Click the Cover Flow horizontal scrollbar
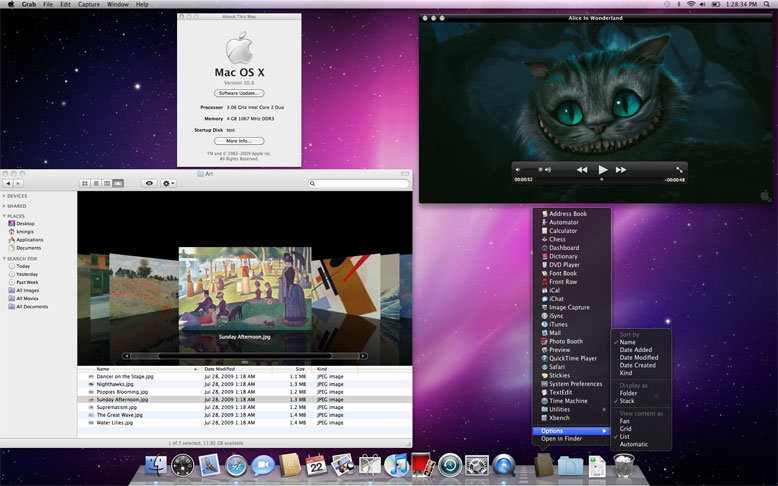Image resolution: width=778 pixels, height=486 pixels. pos(245,356)
